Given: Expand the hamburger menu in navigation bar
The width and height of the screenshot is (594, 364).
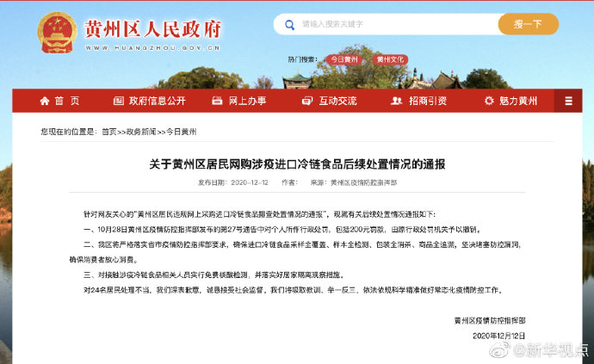Looking at the screenshot, I should point(566,101).
